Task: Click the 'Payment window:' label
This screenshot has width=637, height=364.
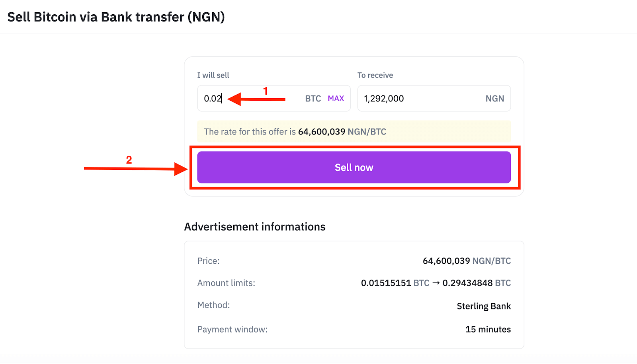Action: coord(232,329)
